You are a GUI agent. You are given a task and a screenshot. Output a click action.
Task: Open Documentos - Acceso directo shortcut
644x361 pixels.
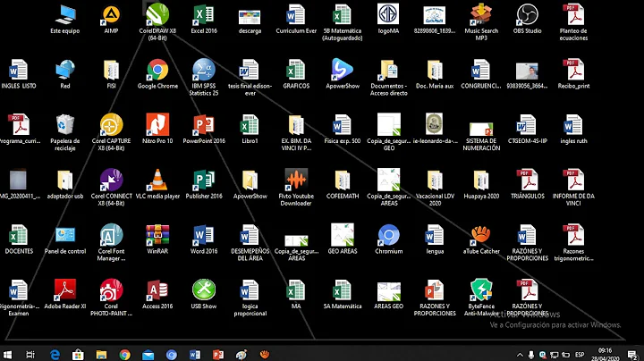pyautogui.click(x=388, y=77)
